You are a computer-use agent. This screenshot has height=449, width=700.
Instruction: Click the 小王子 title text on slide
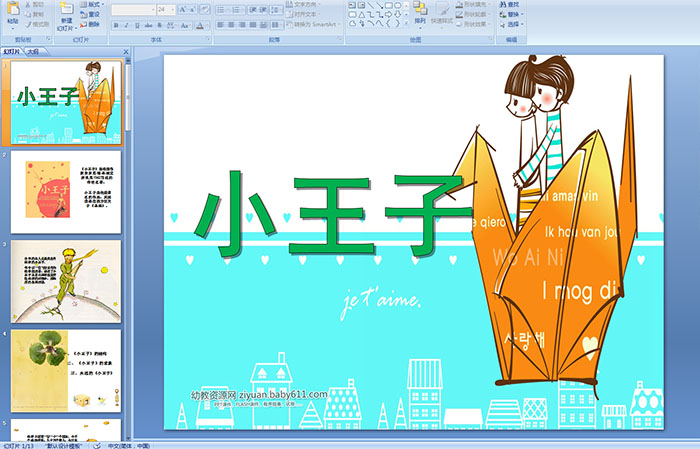pos(334,214)
